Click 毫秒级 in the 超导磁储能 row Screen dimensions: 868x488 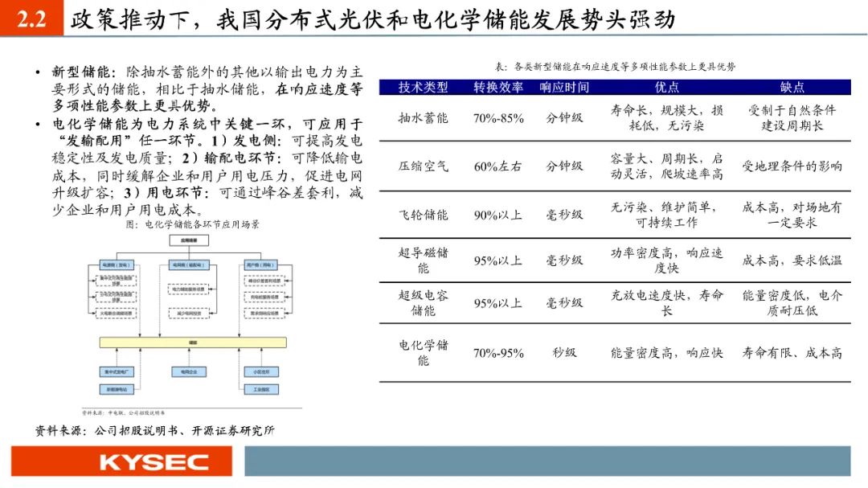click(x=564, y=261)
